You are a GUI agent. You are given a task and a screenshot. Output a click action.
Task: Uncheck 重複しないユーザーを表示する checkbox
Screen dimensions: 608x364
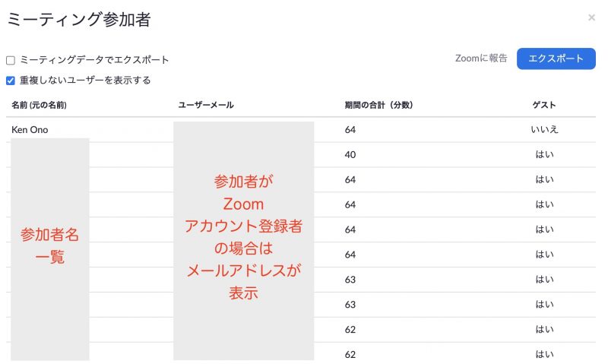click(x=11, y=81)
